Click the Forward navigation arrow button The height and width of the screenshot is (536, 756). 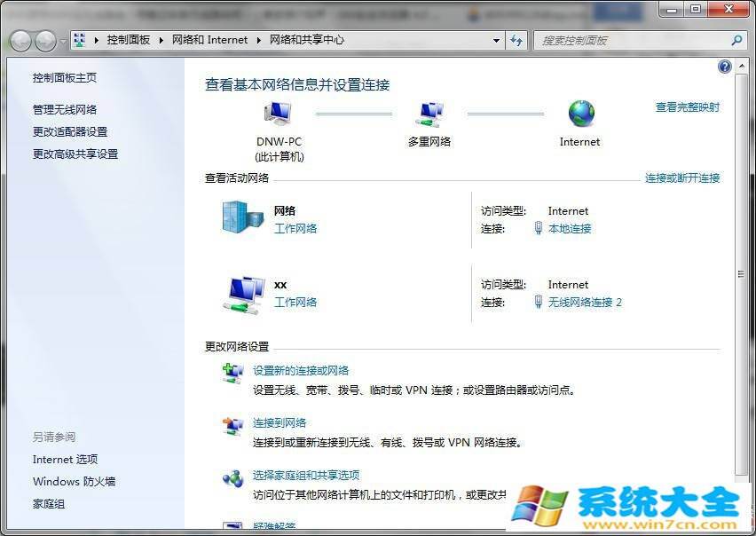pyautogui.click(x=46, y=41)
